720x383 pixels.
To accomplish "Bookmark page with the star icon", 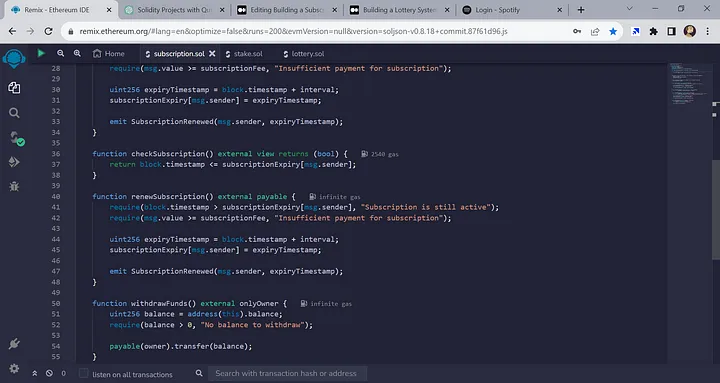I will point(613,31).
